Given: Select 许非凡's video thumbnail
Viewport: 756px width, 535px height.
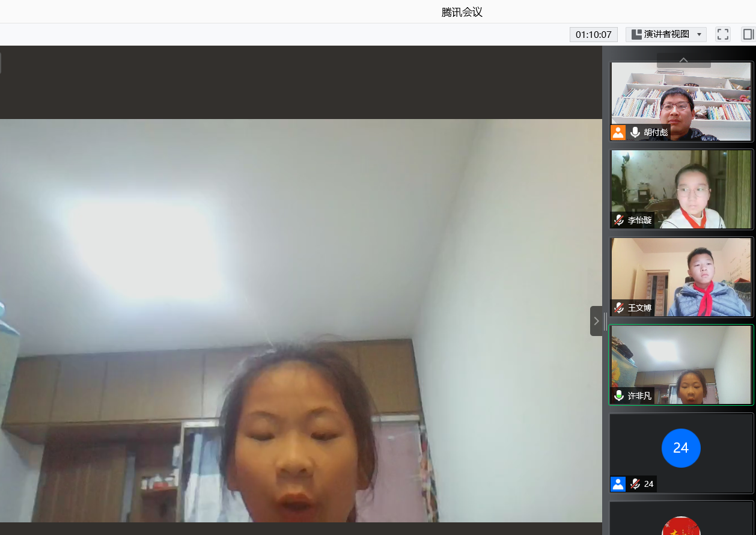Looking at the screenshot, I should click(x=681, y=365).
